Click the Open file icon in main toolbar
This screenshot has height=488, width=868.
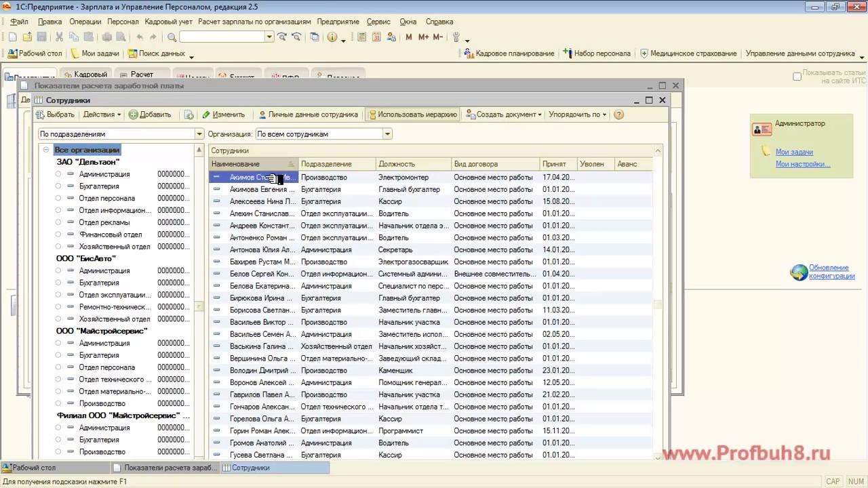pos(27,37)
